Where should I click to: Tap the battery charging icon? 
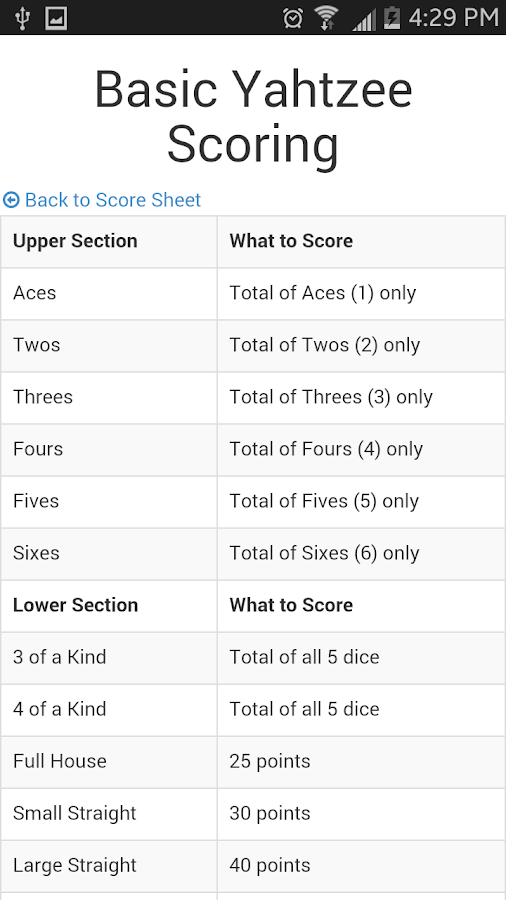[392, 18]
